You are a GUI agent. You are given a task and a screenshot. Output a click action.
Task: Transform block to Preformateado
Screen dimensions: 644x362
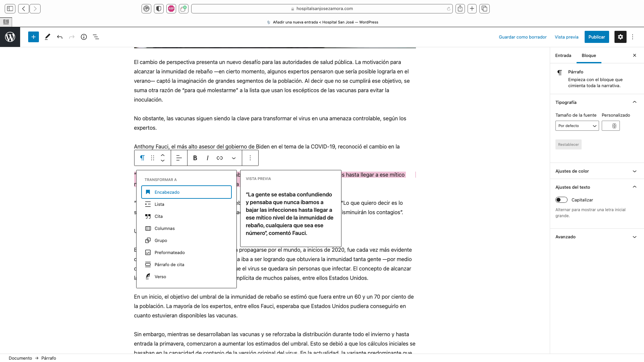pos(186,252)
